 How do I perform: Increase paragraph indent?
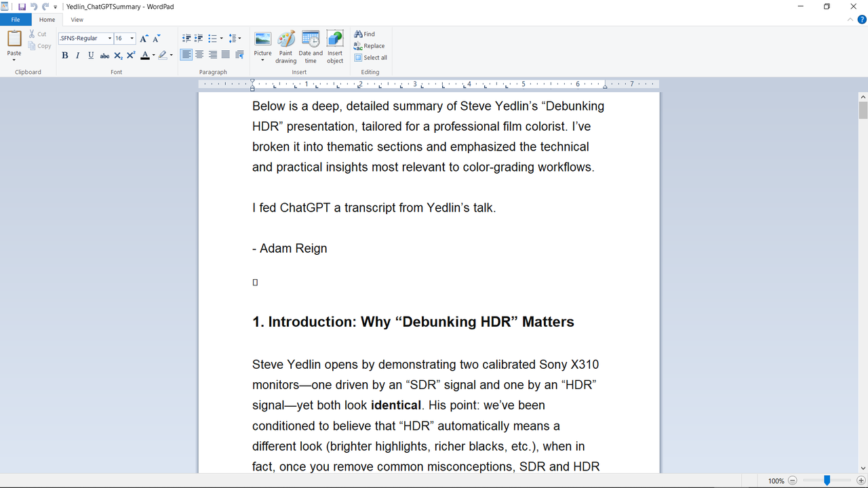pos(199,39)
